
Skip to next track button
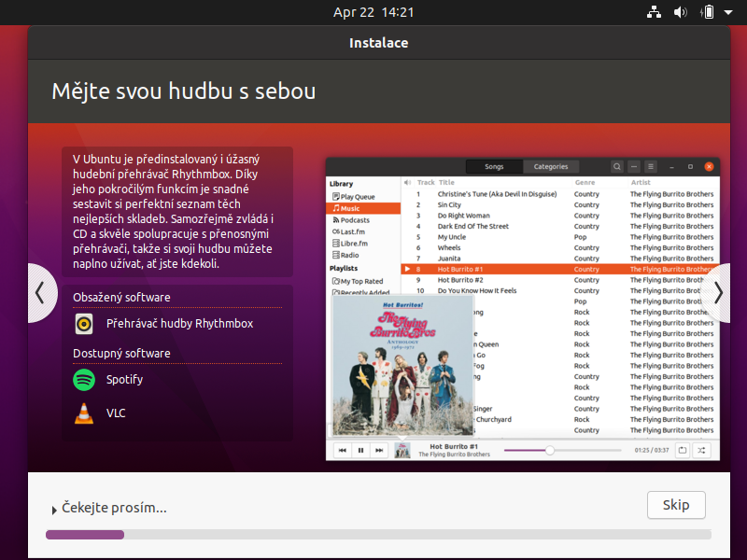tap(379, 450)
